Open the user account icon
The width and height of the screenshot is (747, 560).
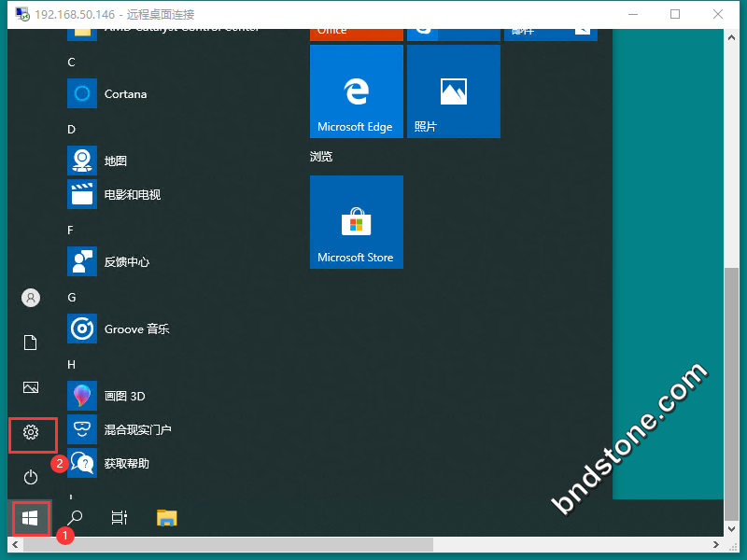click(x=31, y=298)
